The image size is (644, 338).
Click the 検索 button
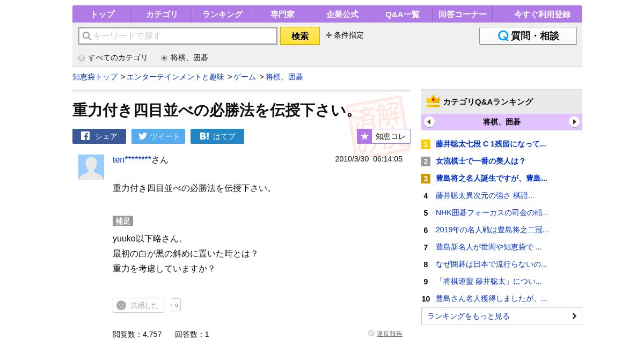300,36
